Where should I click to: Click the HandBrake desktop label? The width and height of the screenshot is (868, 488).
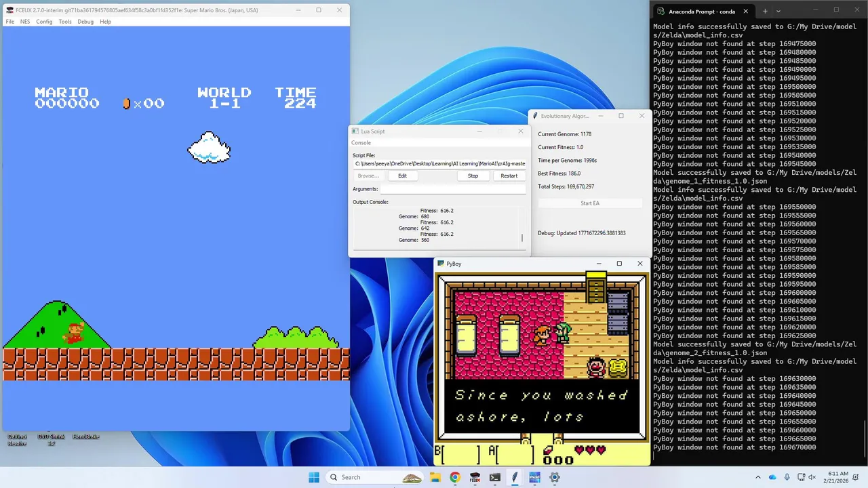pyautogui.click(x=85, y=436)
